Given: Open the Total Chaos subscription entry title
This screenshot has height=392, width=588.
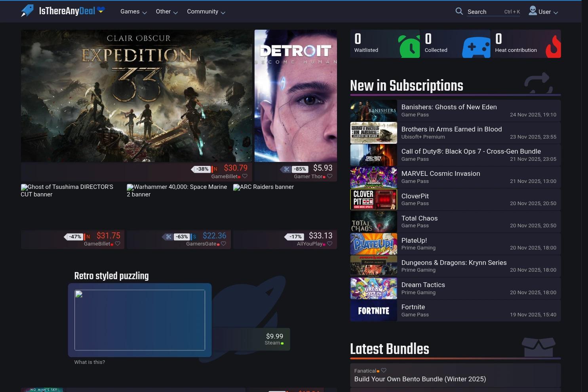Looking at the screenshot, I should (419, 218).
